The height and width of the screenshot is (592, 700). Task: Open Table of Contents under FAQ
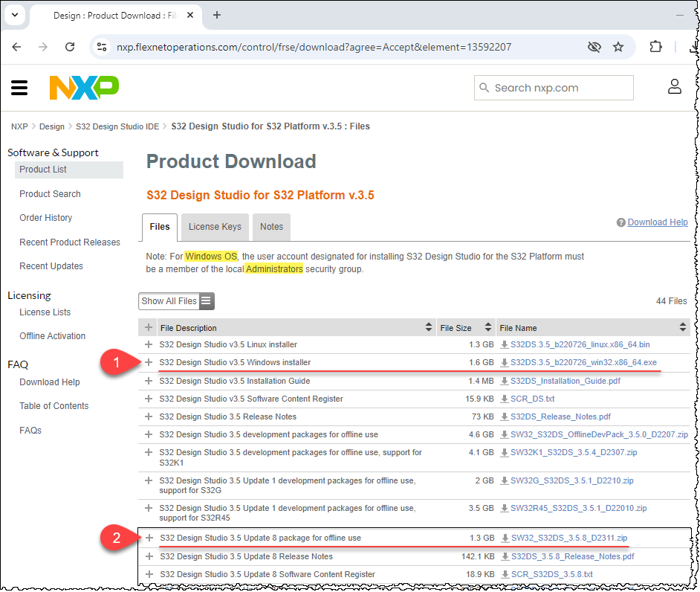(x=54, y=406)
